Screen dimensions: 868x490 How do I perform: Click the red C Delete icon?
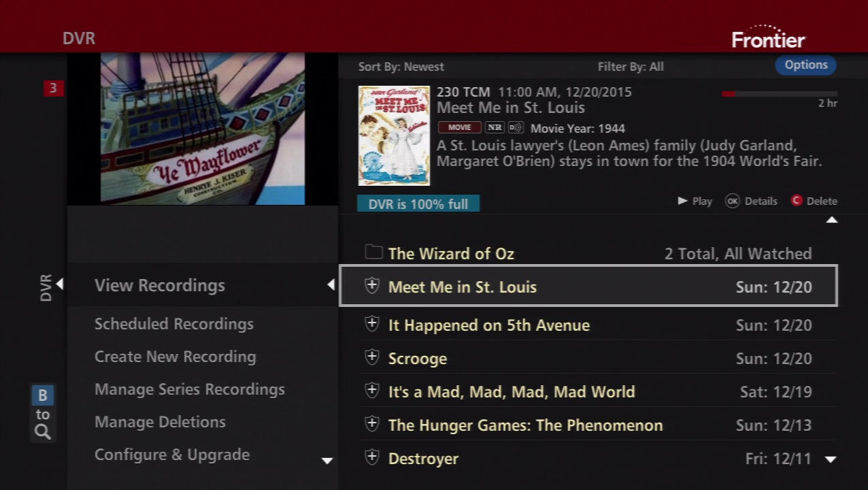tap(797, 201)
